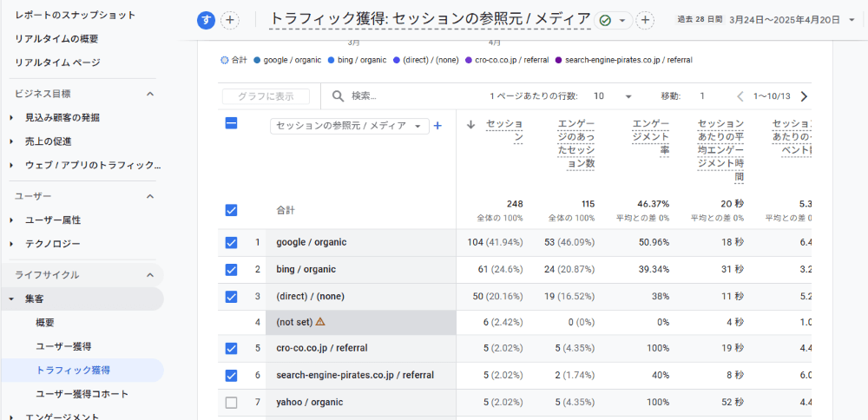Click the 104 (41.94%) sessions cell
868x420 pixels.
point(495,242)
